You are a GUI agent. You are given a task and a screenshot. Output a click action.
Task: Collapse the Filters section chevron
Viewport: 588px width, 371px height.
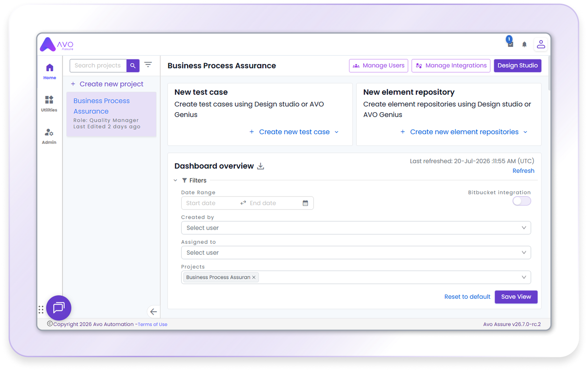coord(175,180)
